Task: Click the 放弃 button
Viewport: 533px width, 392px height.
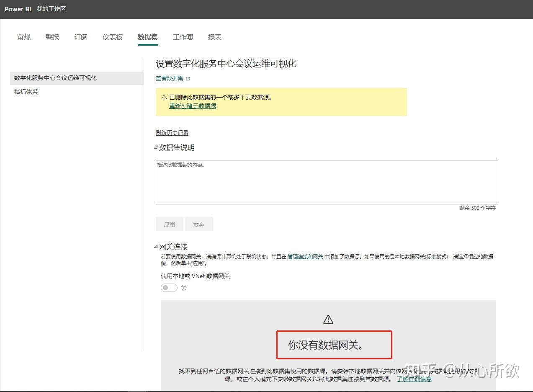Action: [x=198, y=224]
